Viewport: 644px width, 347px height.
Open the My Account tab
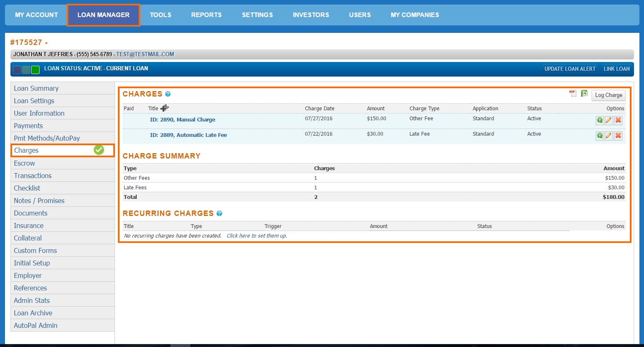(x=37, y=15)
